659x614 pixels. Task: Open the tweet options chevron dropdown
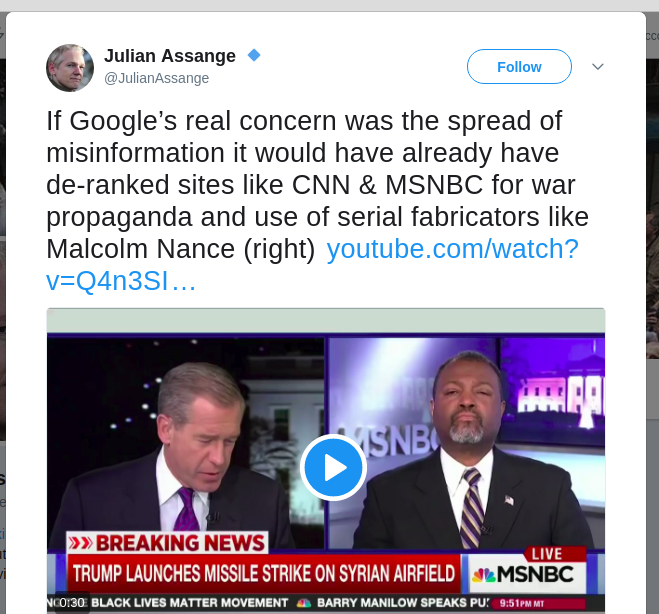[598, 66]
